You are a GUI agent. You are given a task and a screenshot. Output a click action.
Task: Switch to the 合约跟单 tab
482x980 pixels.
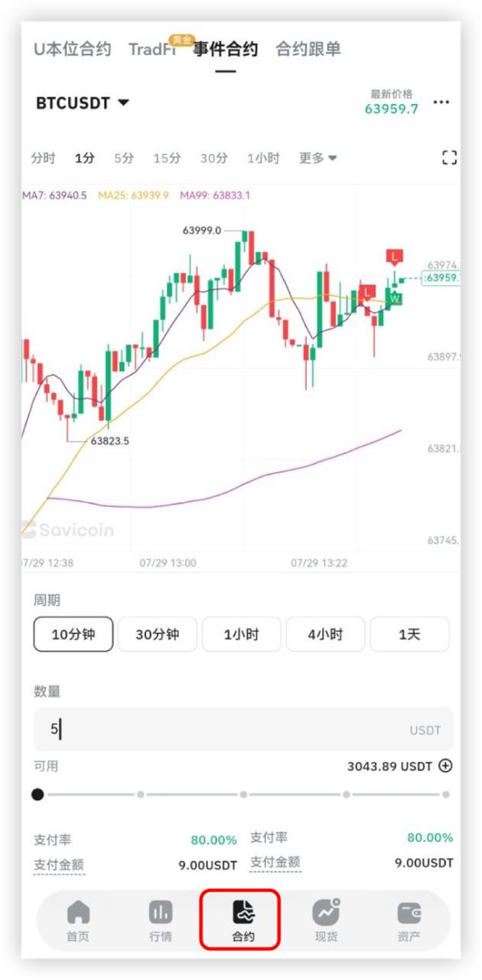pos(308,50)
